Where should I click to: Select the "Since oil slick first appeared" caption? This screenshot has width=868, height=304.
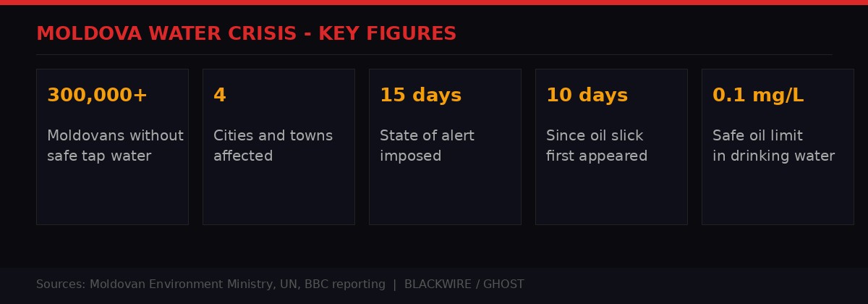(x=596, y=145)
